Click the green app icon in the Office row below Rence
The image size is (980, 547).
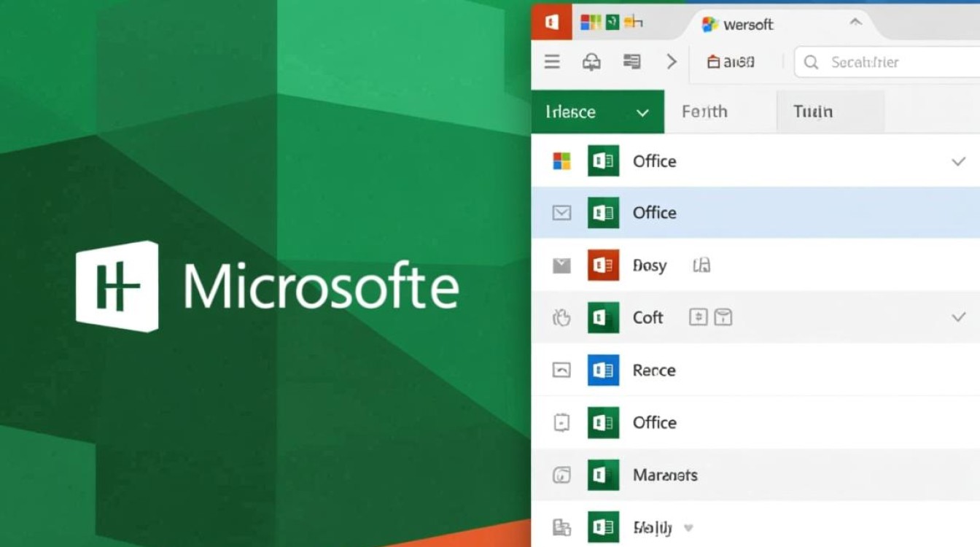tap(603, 423)
